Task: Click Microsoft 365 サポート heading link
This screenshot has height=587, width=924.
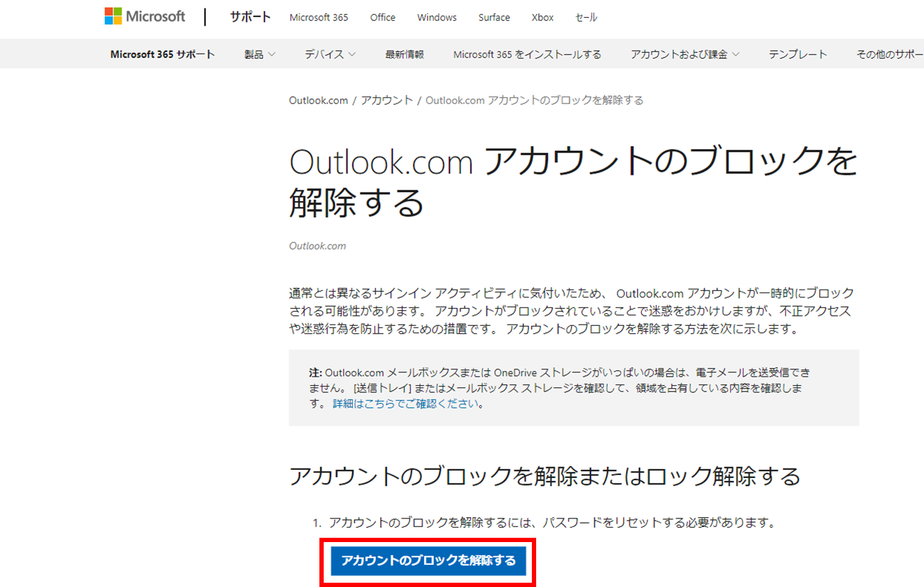Action: coord(163,54)
